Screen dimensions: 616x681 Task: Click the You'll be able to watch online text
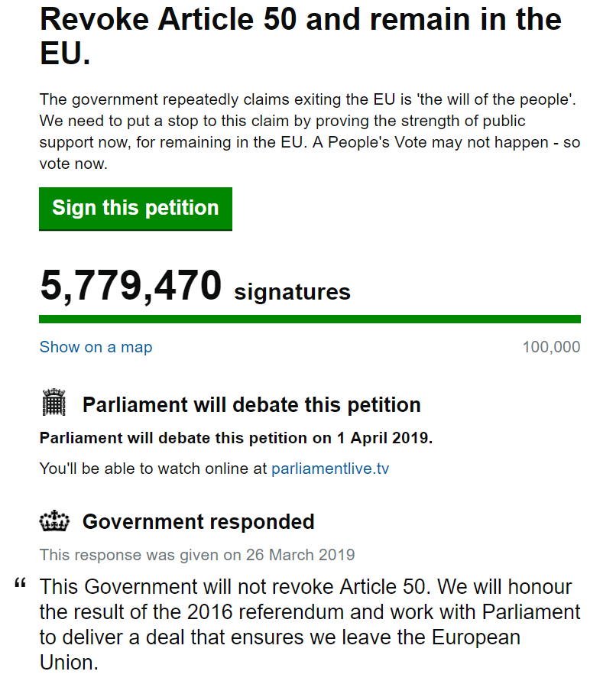pos(153,469)
